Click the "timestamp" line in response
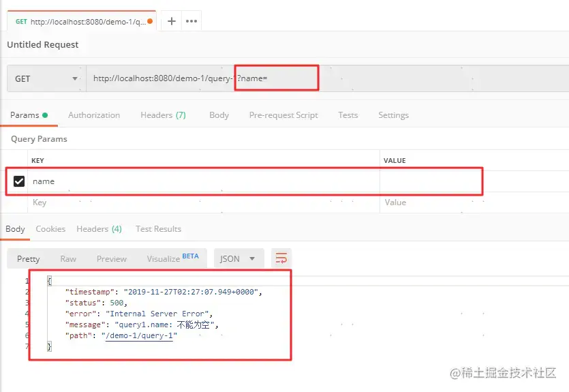Screen dimensions: 569x392 (x=164, y=292)
